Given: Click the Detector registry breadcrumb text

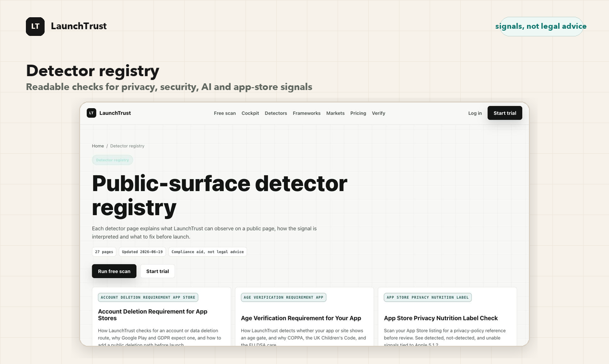Looking at the screenshot, I should tap(127, 146).
